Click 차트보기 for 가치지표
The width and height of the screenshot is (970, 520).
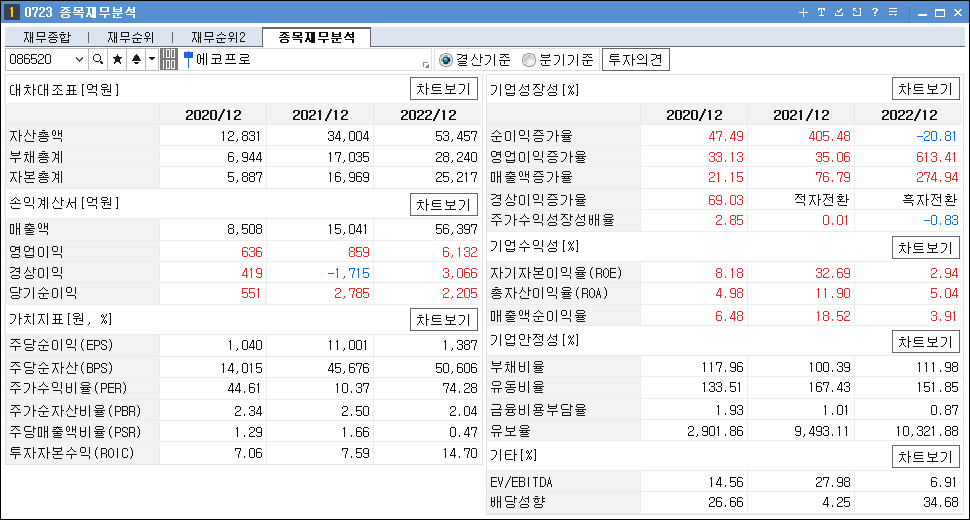tap(444, 320)
